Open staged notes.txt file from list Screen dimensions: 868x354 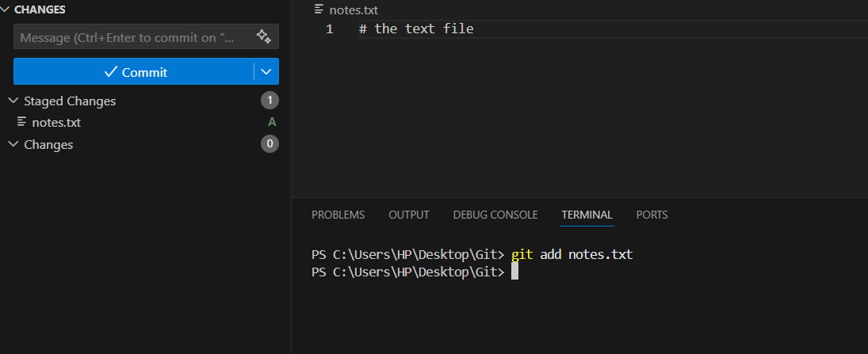click(x=56, y=123)
